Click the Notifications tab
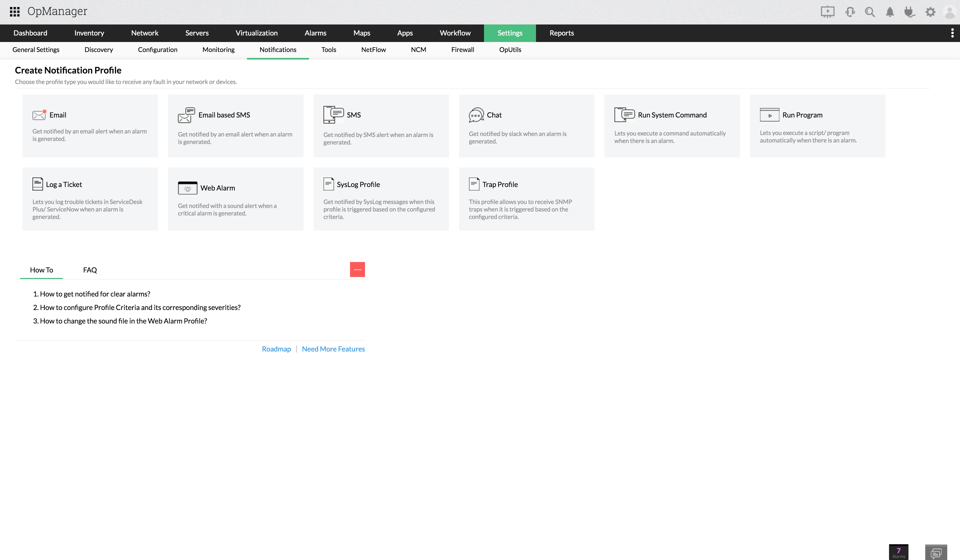This screenshot has width=960, height=560. 277,49
